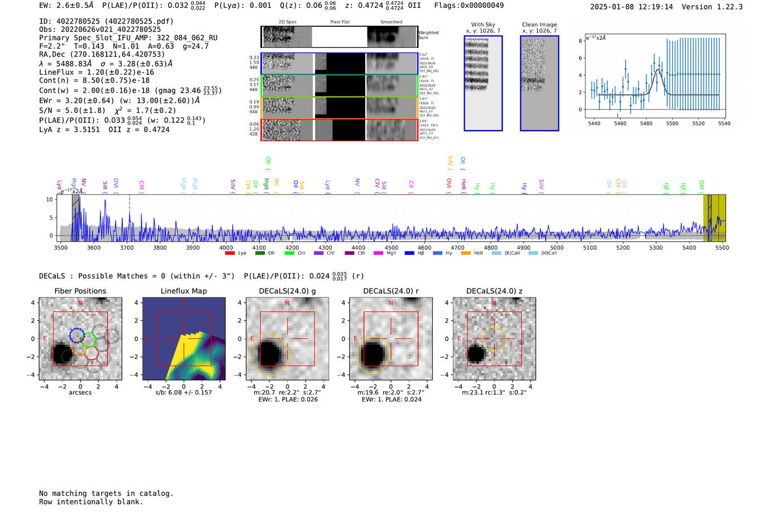Viewport: 782px width, 532px height.
Task: Click the 'EWr: 1. PLAE: 0.024' caption
Action: (391, 400)
